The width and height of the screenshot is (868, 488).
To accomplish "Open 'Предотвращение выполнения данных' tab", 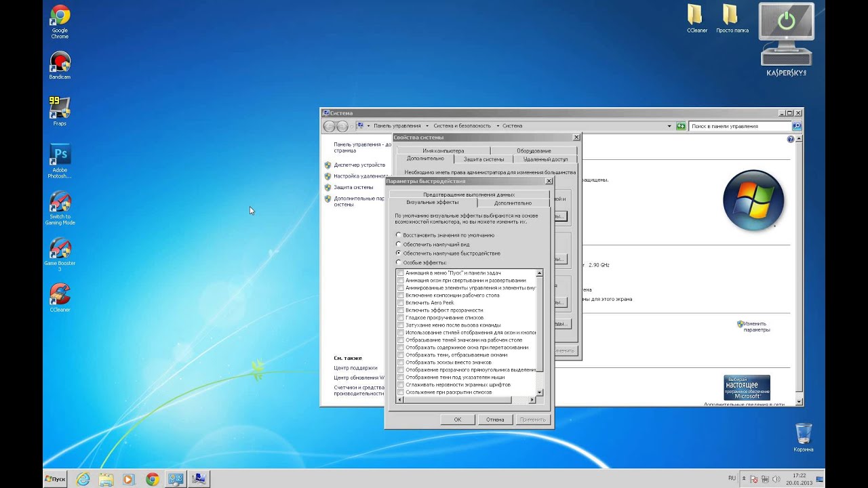I will pyautogui.click(x=469, y=195).
